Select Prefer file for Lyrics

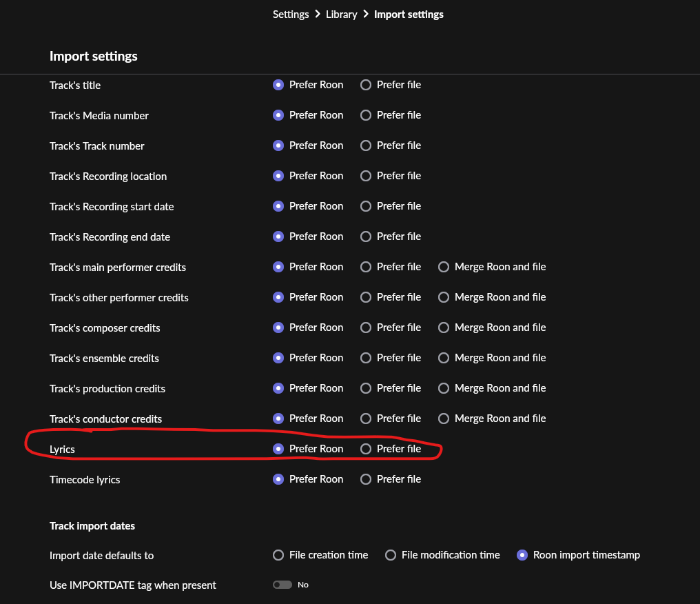(x=366, y=449)
